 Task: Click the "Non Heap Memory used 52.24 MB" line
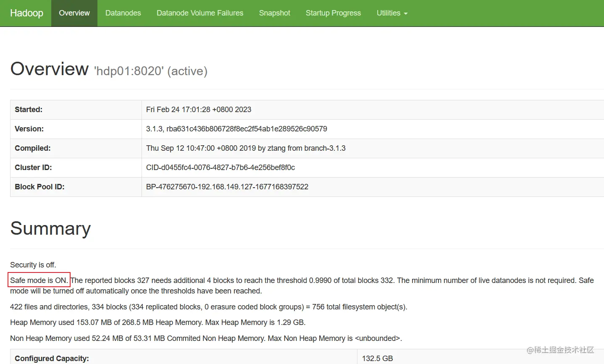coord(206,338)
